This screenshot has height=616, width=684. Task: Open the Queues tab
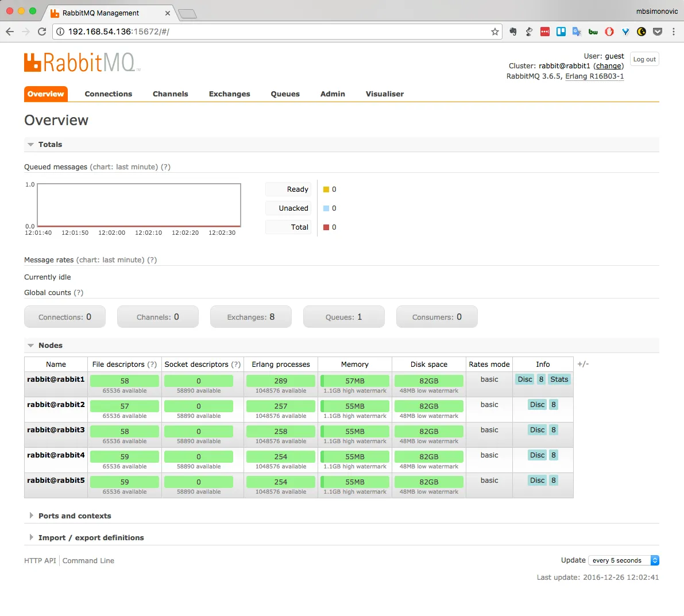285,94
